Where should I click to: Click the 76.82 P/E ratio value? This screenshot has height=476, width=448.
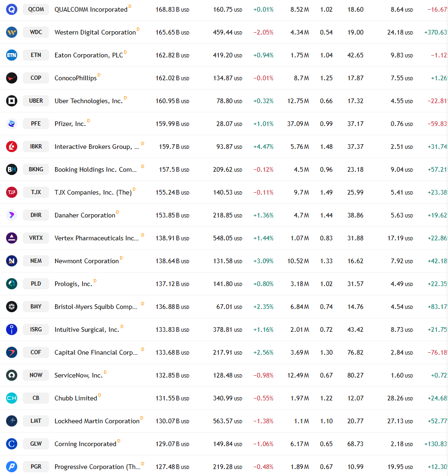pos(355,353)
